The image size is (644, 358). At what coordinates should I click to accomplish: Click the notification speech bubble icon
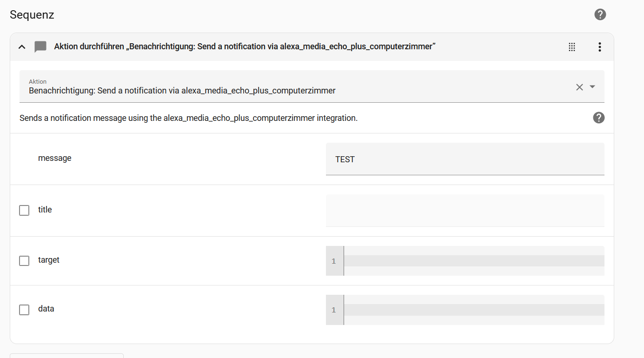click(40, 46)
